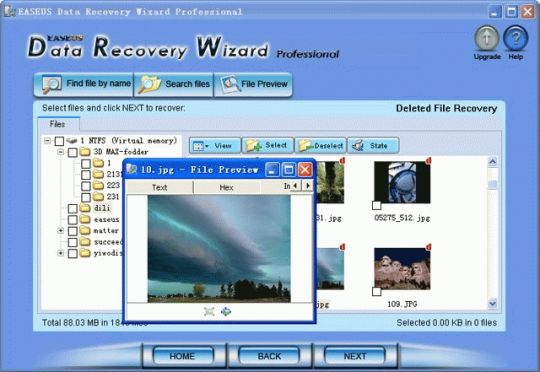Click the Deselect toolbar button

321,146
